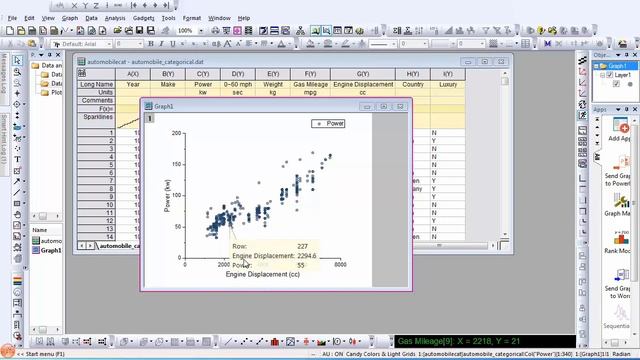Click the Print icon in toolbar
This screenshot has height=360, width=640.
click(215, 31)
